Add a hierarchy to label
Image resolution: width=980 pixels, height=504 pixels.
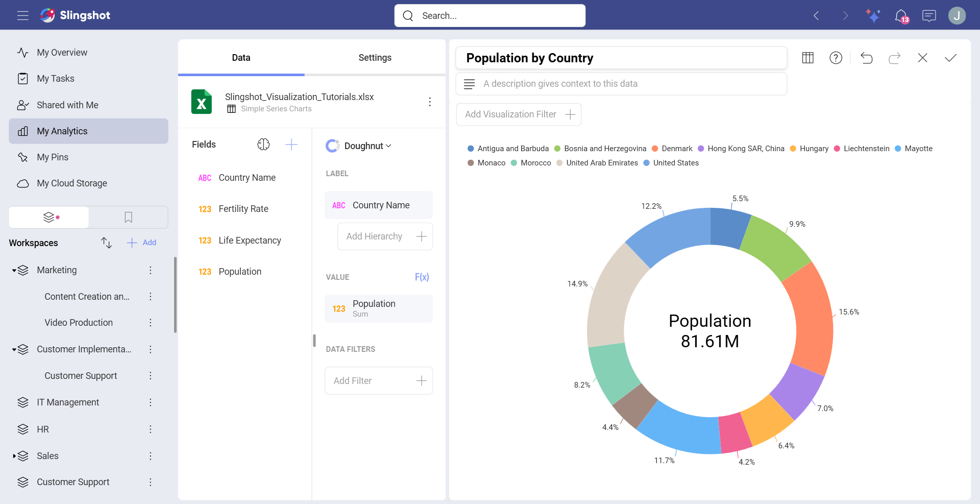pos(385,236)
